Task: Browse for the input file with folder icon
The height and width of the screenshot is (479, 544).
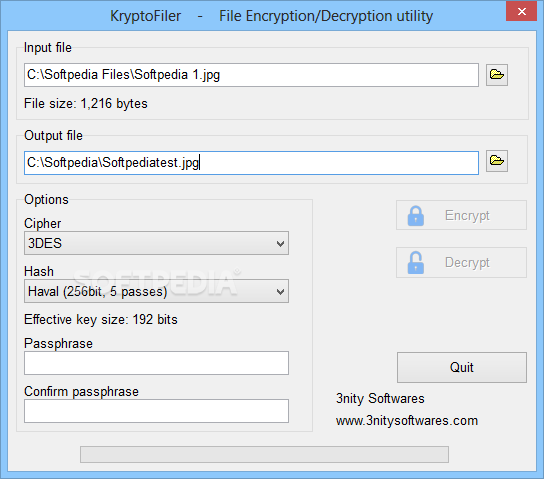Action: pos(496,75)
